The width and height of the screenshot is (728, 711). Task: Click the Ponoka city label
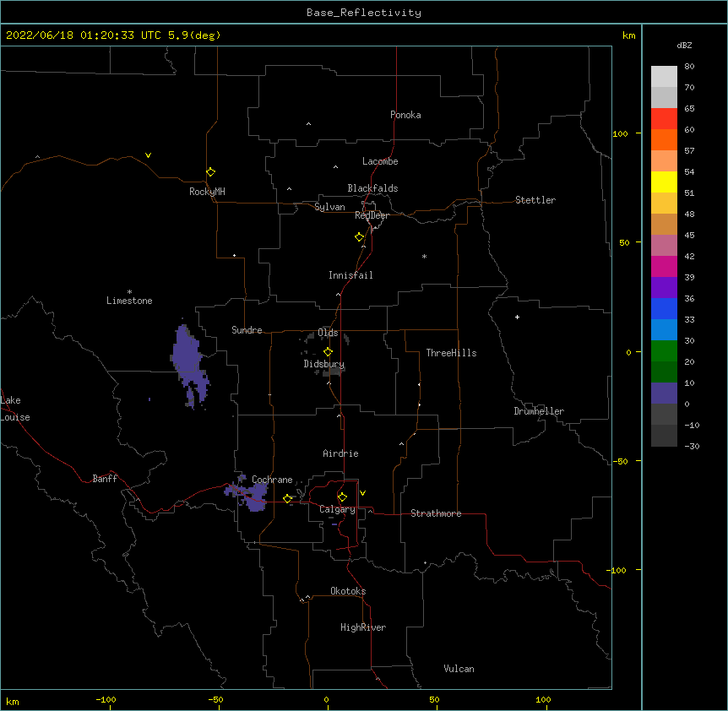405,115
